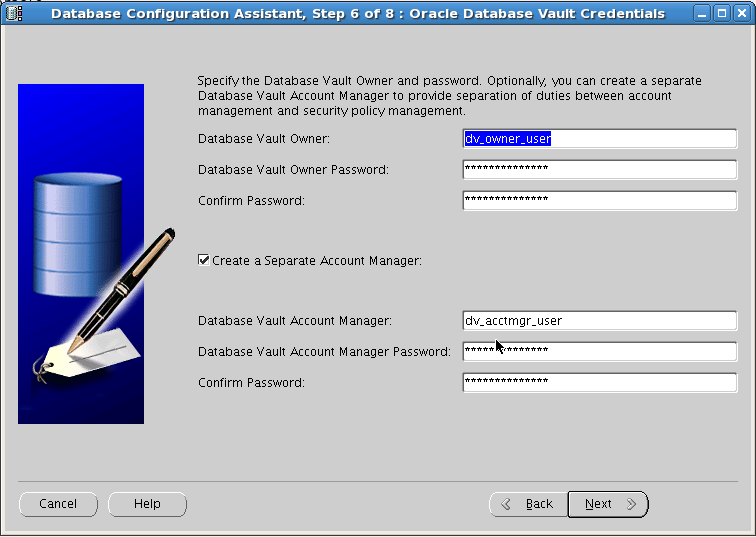Focus the Database Vault Owner field
Viewport: 756px width, 537px height.
599,139
